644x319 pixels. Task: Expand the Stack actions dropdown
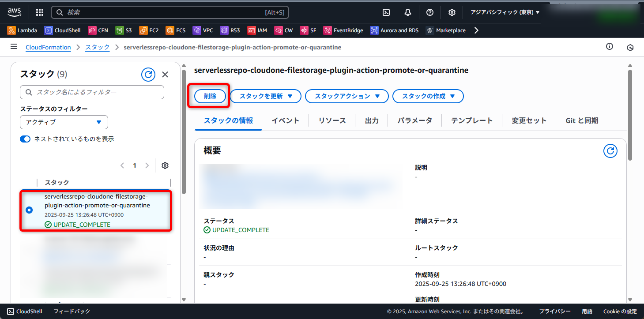(x=346, y=96)
